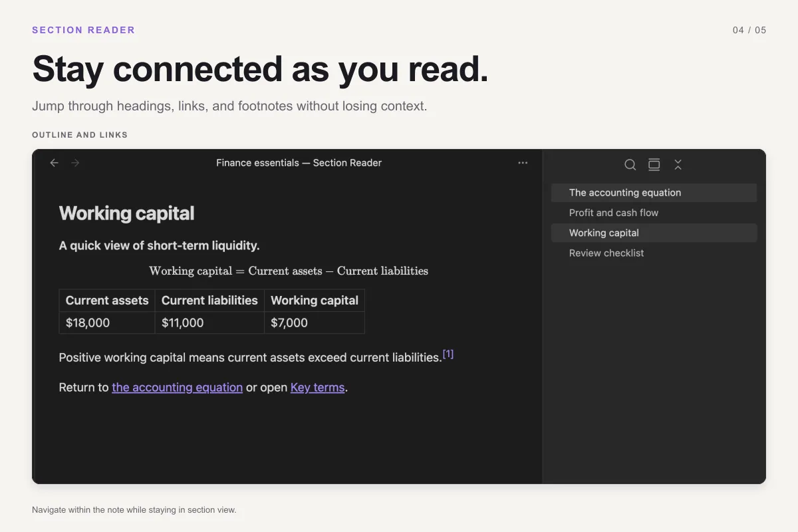Screen dimensions: 798x532
Task: Select the Working capital main heading
Action: 126,213
